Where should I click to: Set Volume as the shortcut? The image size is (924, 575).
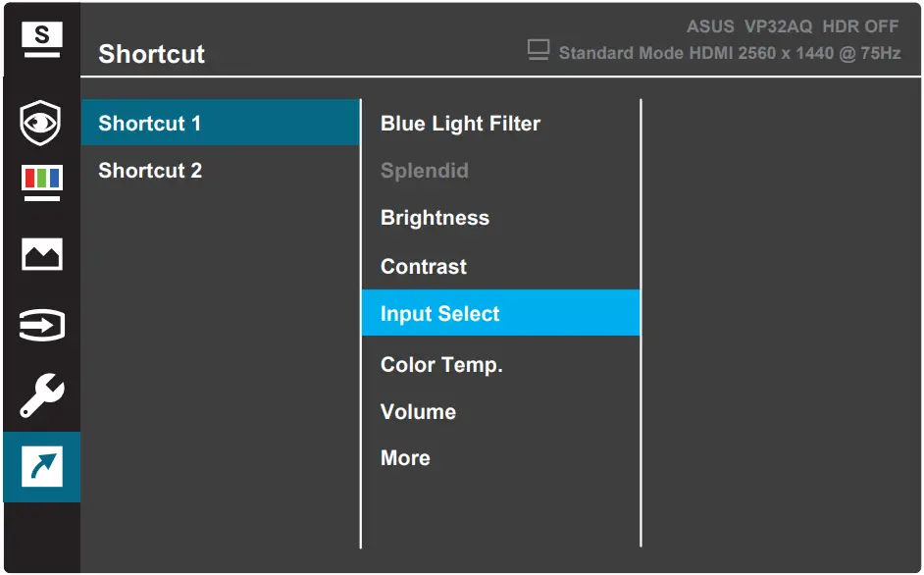tap(419, 411)
